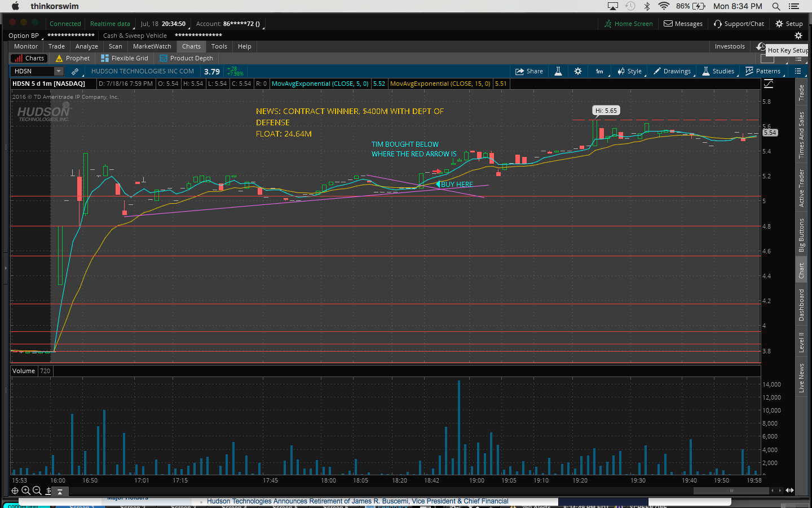This screenshot has width=812, height=508.
Task: Toggle the Live News side panel
Action: (x=801, y=378)
